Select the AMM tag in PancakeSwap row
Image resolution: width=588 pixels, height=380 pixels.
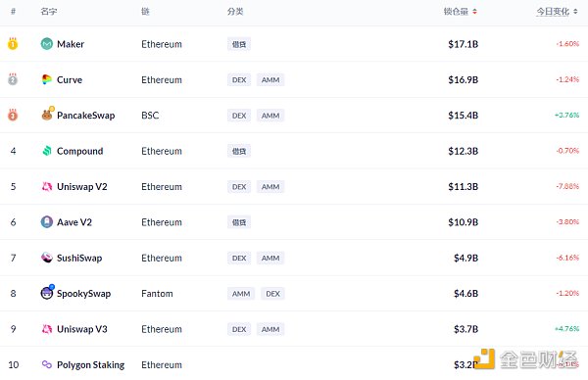[270, 116]
